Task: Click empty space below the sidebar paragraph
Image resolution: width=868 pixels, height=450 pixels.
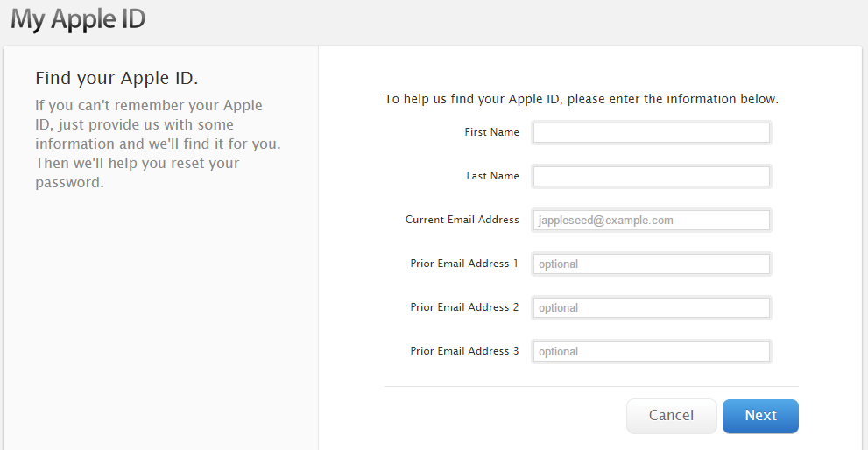Action: 158,306
